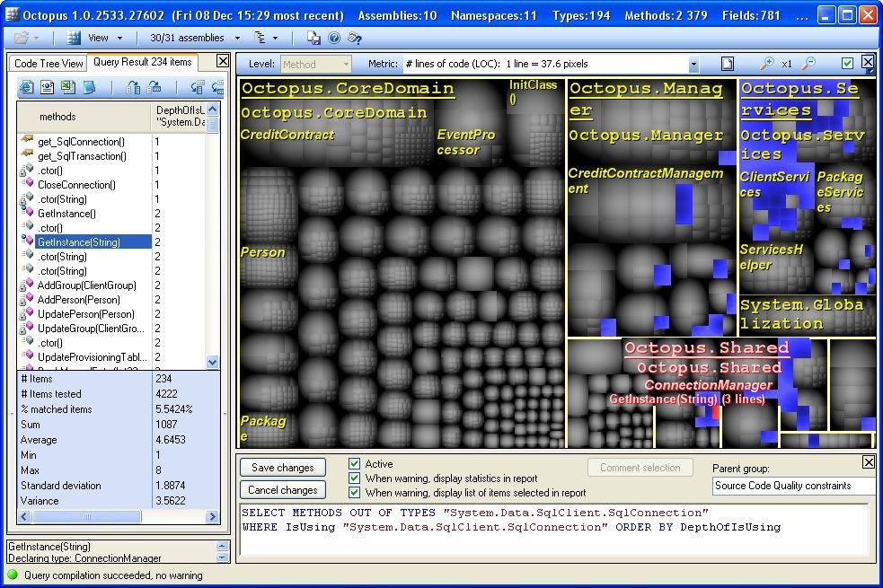Click the tree hierarchy icon in toolbar
The width and height of the screenshot is (883, 588).
point(260,38)
